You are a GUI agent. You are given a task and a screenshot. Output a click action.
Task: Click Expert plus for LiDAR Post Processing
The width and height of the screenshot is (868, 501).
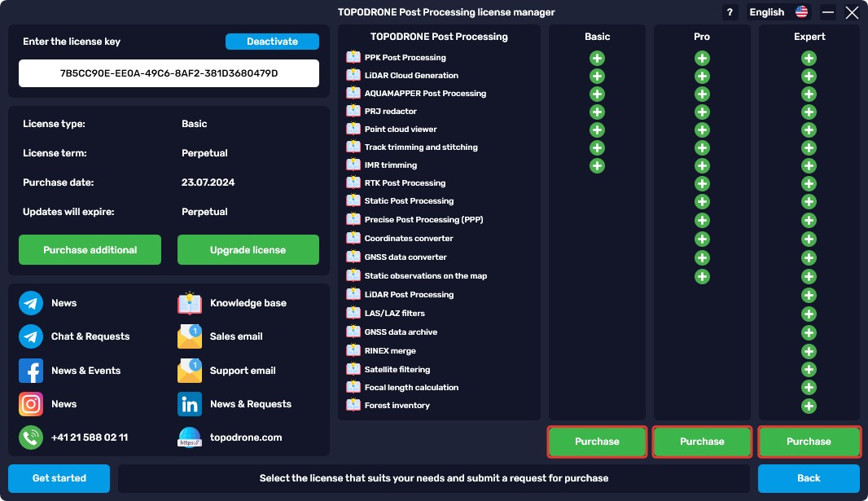(x=809, y=295)
